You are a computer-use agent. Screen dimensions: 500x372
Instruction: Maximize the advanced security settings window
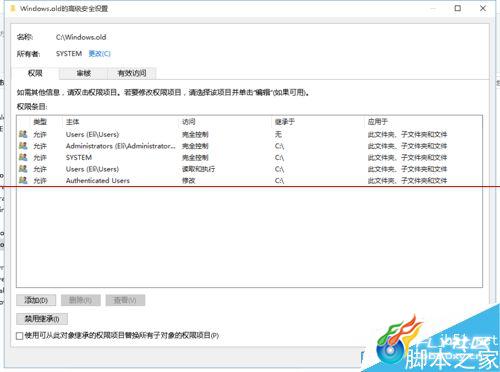pos(458,8)
